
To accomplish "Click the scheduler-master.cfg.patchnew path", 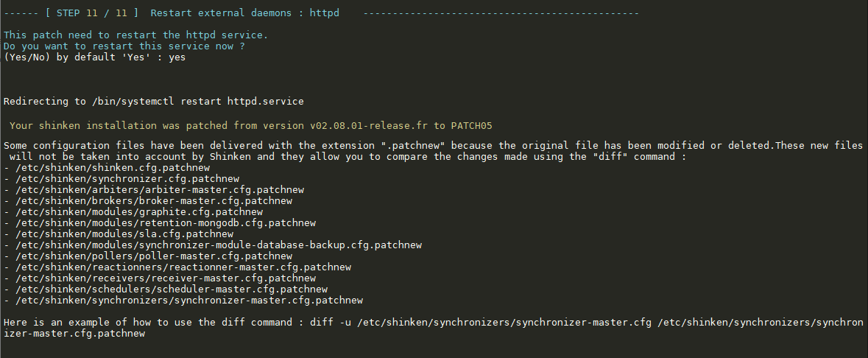I will click(171, 289).
